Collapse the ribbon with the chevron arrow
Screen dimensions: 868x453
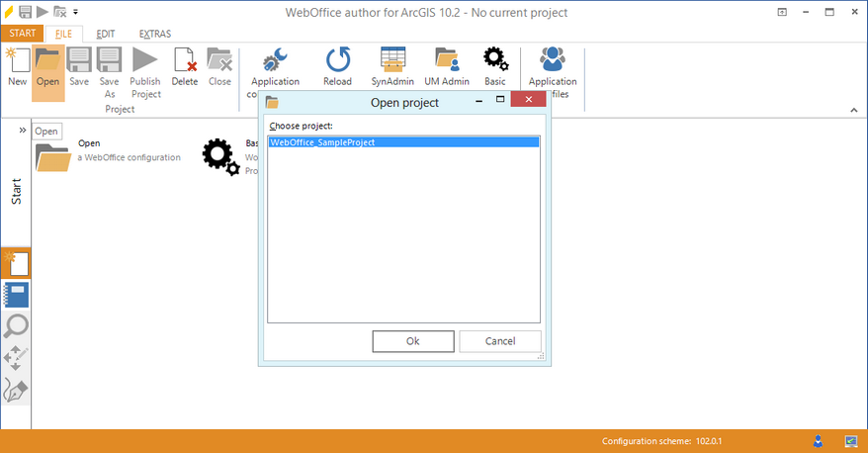click(854, 110)
